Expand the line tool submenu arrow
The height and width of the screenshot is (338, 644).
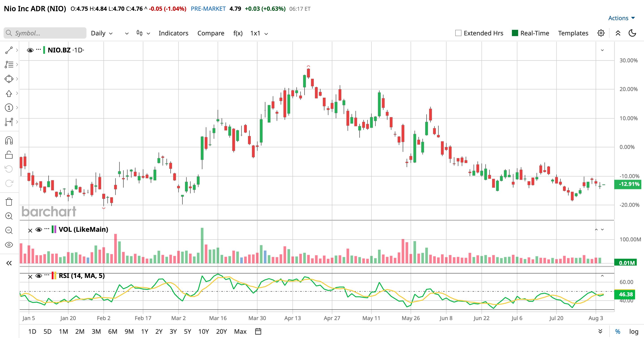17,50
